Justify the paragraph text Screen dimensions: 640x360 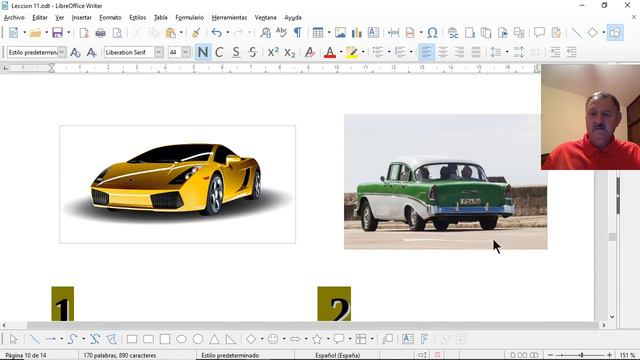pos(476,52)
